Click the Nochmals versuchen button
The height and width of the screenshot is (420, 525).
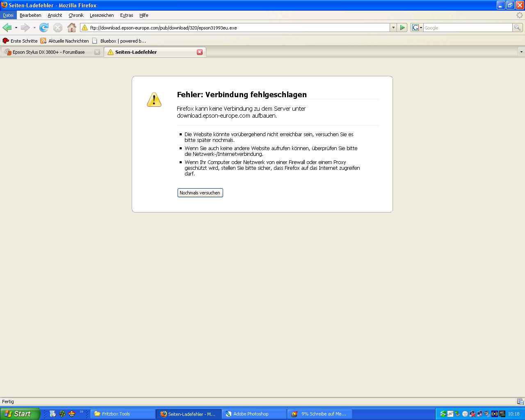click(200, 193)
